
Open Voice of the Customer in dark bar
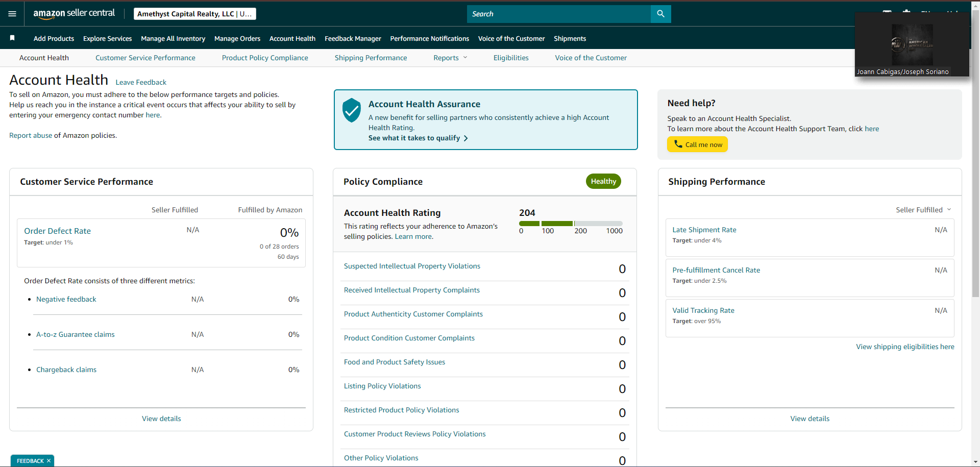511,38
